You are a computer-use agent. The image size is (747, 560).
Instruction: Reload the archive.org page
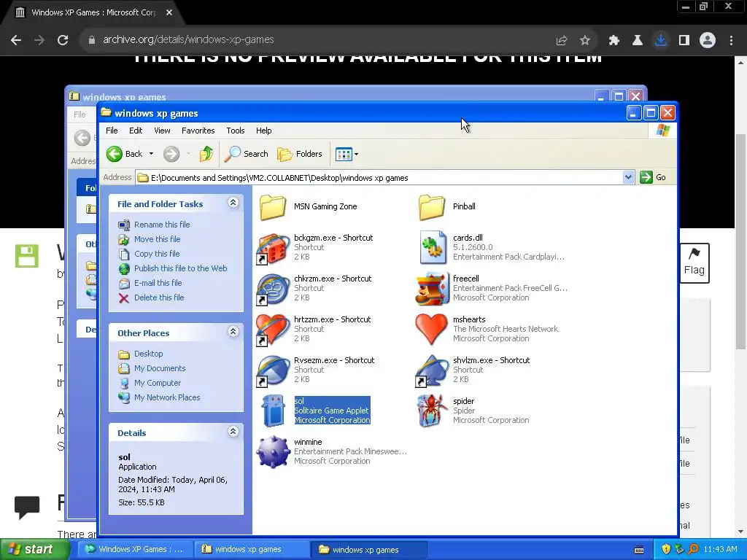click(x=63, y=40)
